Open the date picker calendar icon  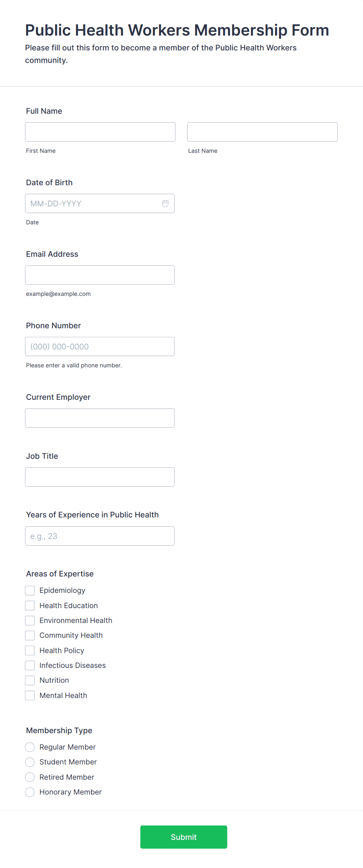pos(165,204)
